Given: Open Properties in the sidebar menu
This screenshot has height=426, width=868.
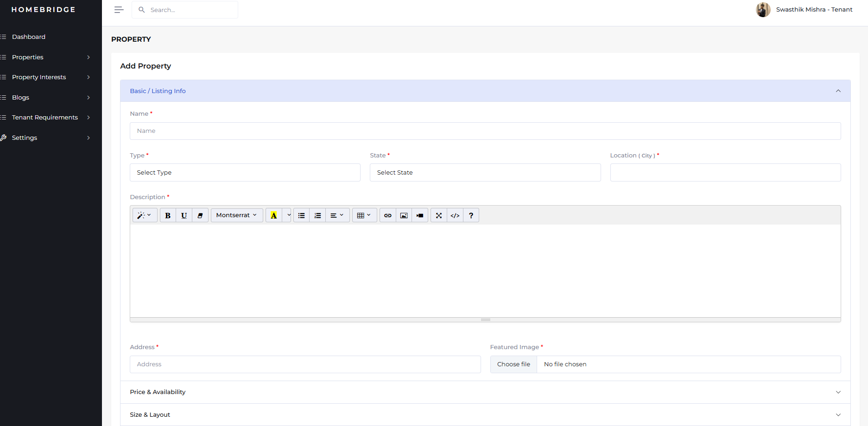Looking at the screenshot, I should point(28,57).
